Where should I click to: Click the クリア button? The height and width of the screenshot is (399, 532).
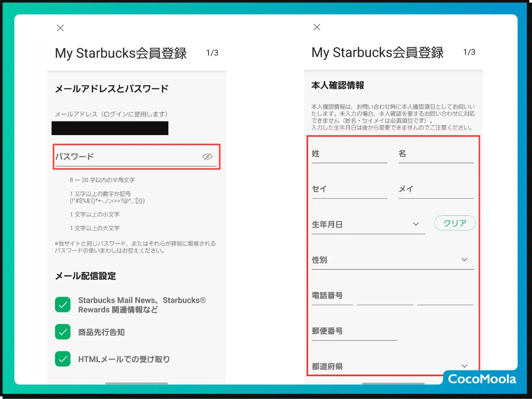point(455,223)
